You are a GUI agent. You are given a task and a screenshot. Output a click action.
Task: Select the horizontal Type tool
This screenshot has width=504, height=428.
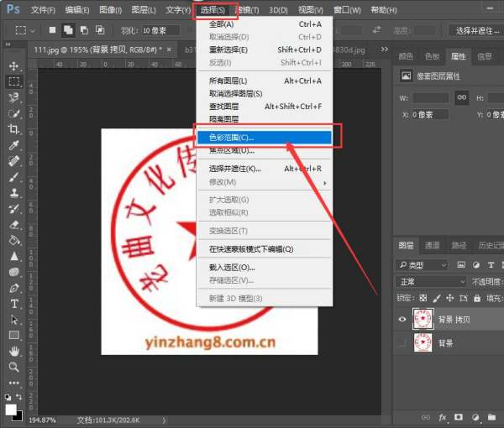(x=14, y=303)
